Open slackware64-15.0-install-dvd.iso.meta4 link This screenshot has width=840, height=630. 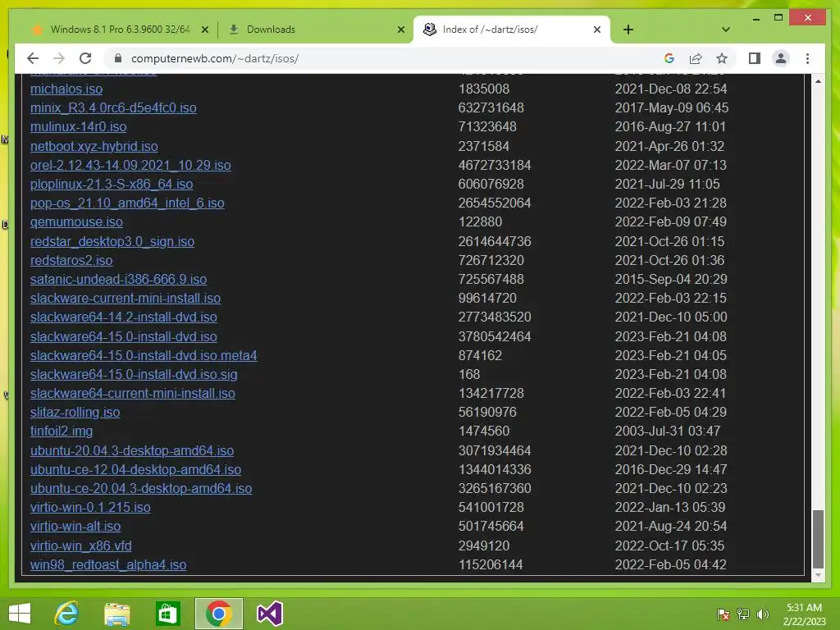[144, 356]
